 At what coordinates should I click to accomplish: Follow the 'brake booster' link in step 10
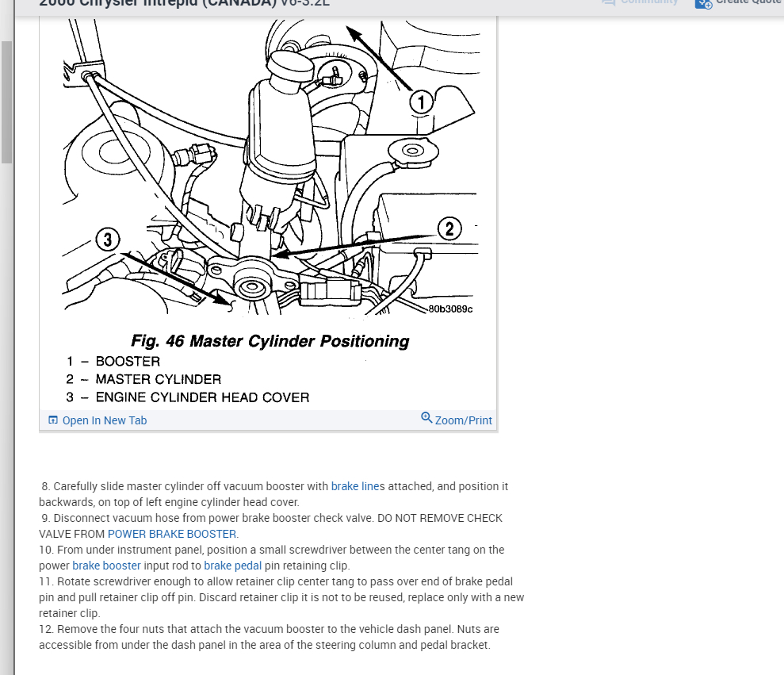106,566
